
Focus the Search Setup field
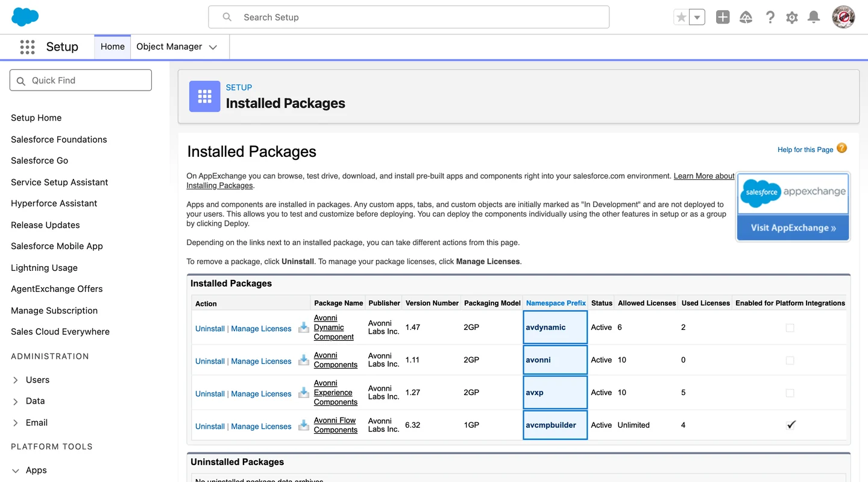(409, 17)
